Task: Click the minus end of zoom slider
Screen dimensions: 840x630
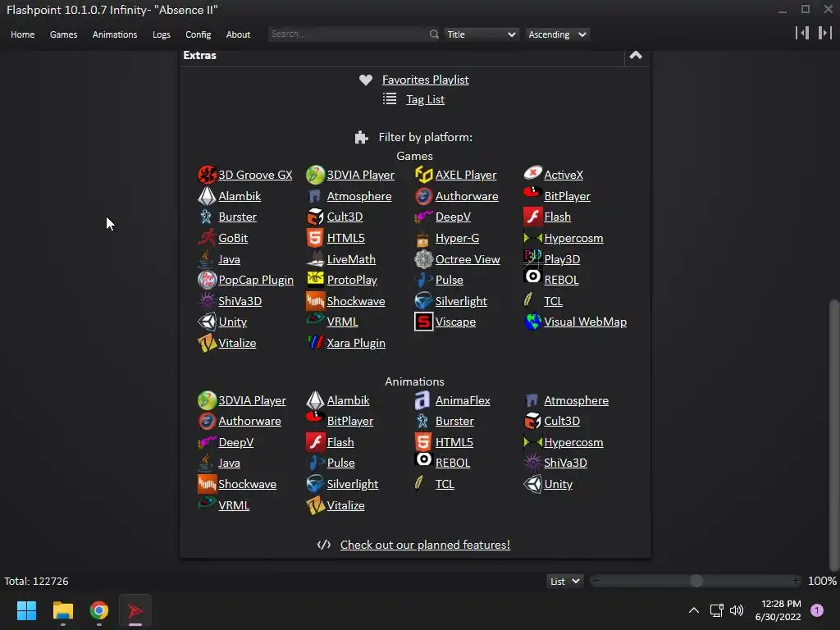Action: pyautogui.click(x=597, y=581)
